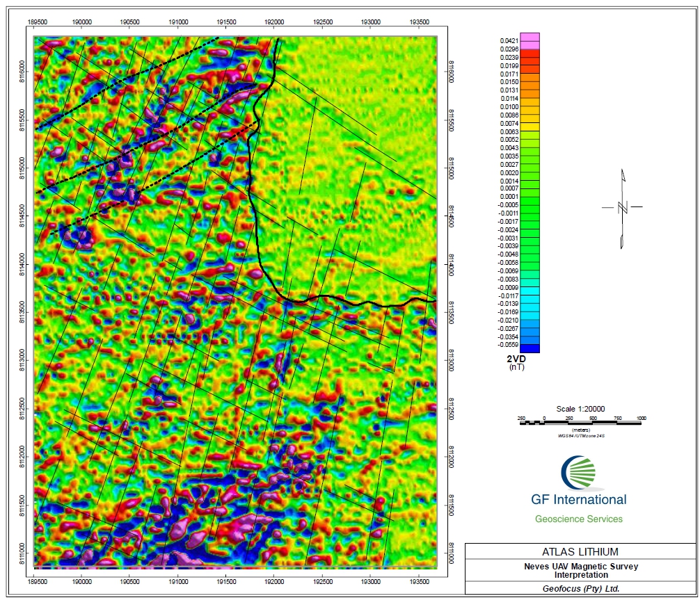Click the 192000 easting label on top axis

click(x=274, y=22)
